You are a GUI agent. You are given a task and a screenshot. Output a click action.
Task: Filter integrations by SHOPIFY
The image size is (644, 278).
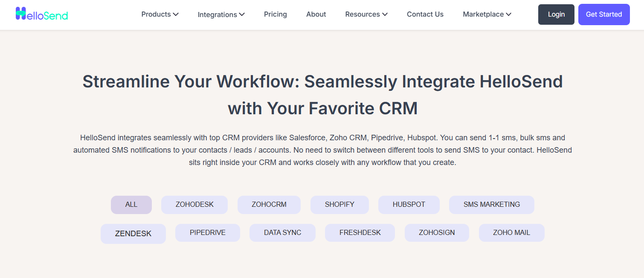[339, 205]
